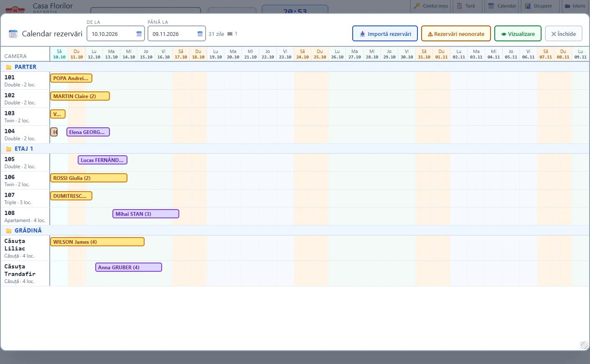Screen dimensions: 590x364
Task: Click the Importă rezervări button
Action: pos(385,34)
